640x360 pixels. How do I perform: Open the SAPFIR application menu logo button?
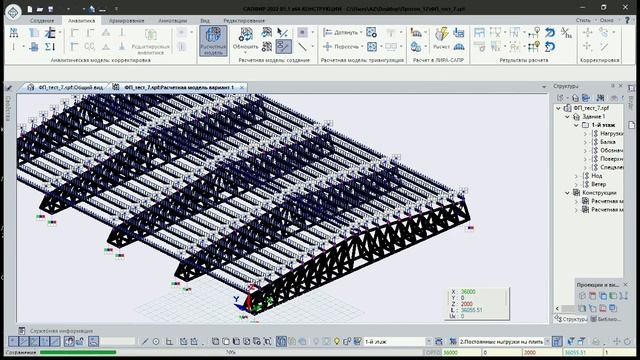13,11
